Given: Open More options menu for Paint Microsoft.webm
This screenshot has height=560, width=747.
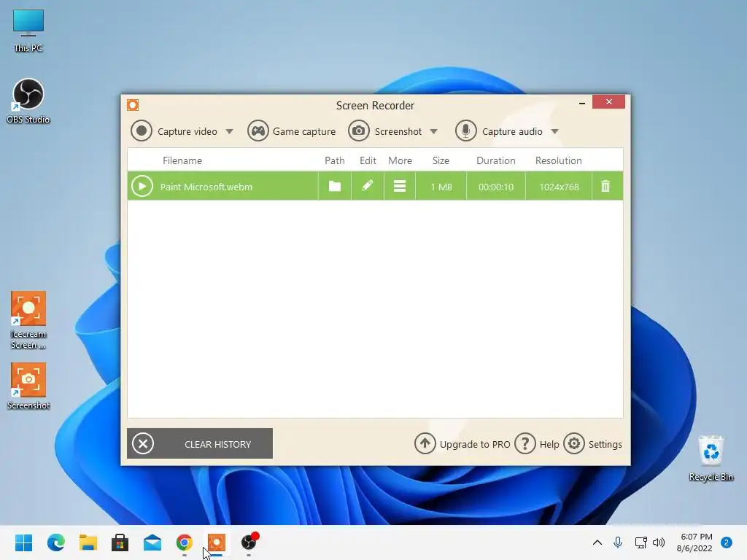Looking at the screenshot, I should [x=400, y=186].
